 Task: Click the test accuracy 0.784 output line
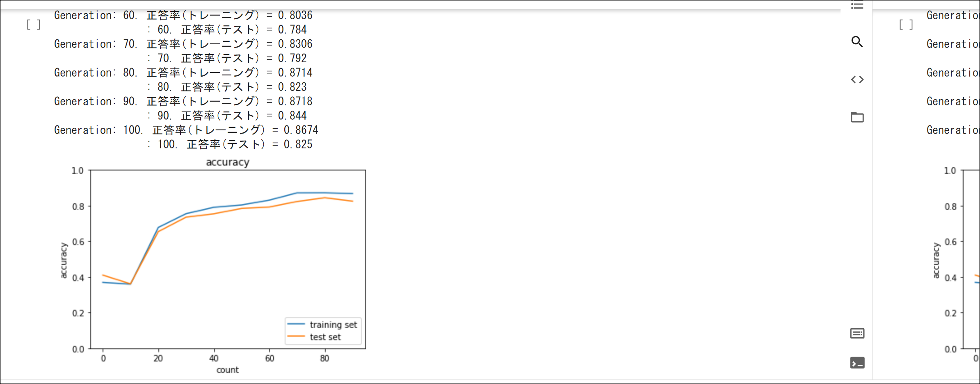click(x=227, y=30)
